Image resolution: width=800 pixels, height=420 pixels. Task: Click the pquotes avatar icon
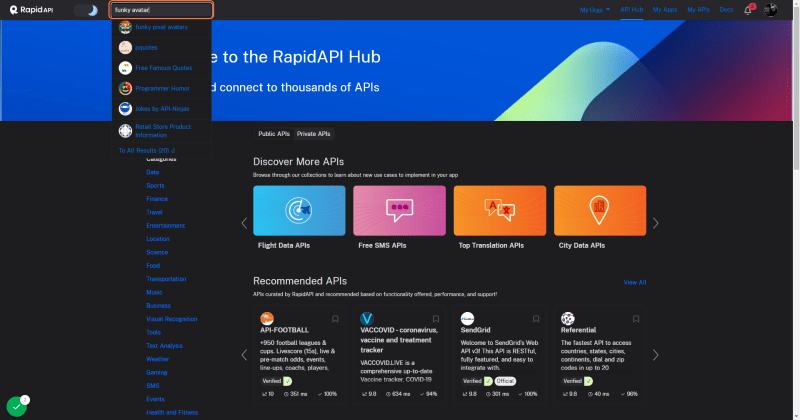[125, 47]
